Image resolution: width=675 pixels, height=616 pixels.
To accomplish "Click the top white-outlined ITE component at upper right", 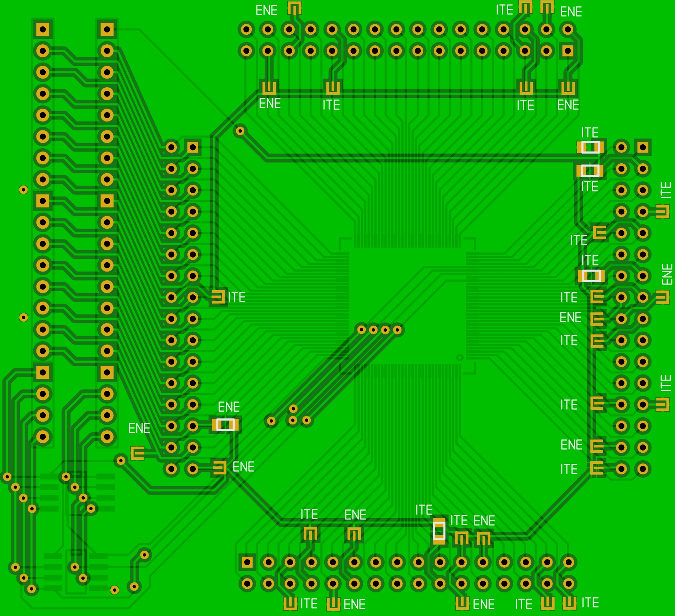I will coord(590,147).
